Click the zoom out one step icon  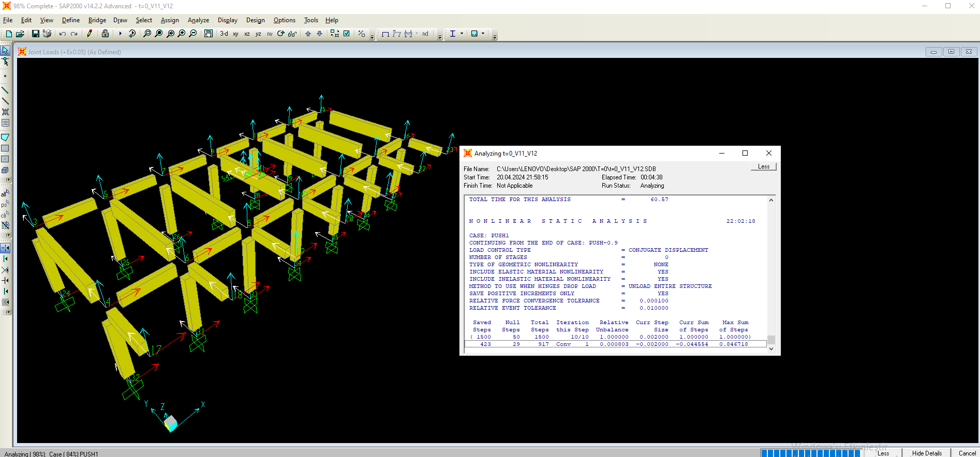[193, 34]
